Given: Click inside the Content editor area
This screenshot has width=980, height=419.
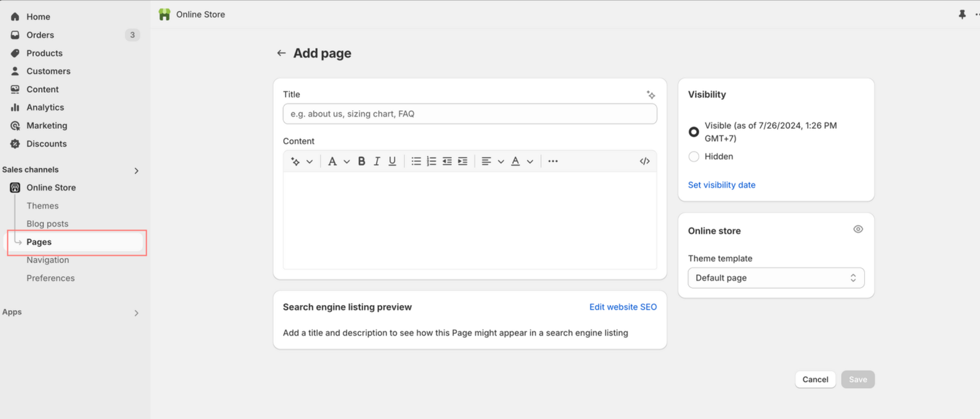Looking at the screenshot, I should click(x=470, y=220).
